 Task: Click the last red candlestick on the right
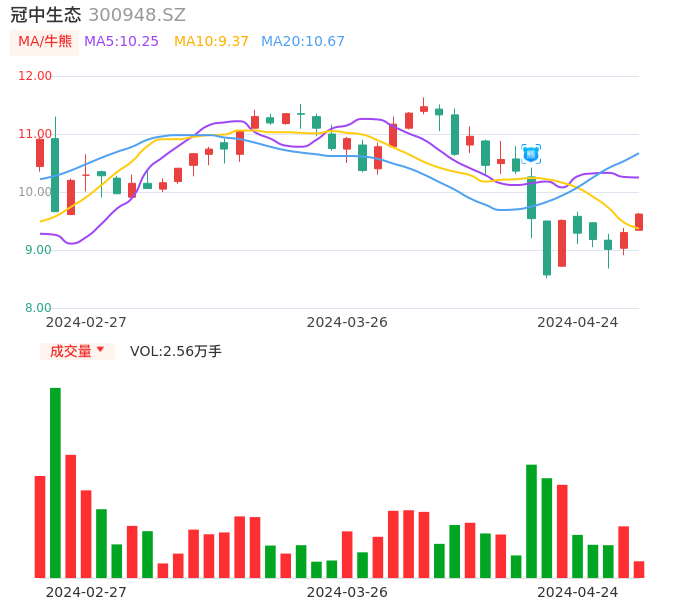(639, 222)
